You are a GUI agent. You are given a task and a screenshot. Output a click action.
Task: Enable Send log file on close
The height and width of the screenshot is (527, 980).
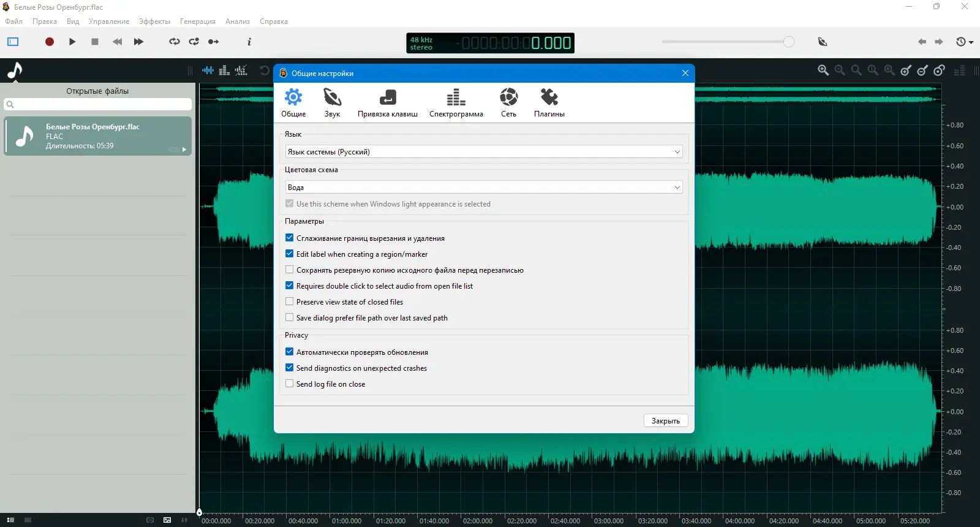[x=290, y=384]
